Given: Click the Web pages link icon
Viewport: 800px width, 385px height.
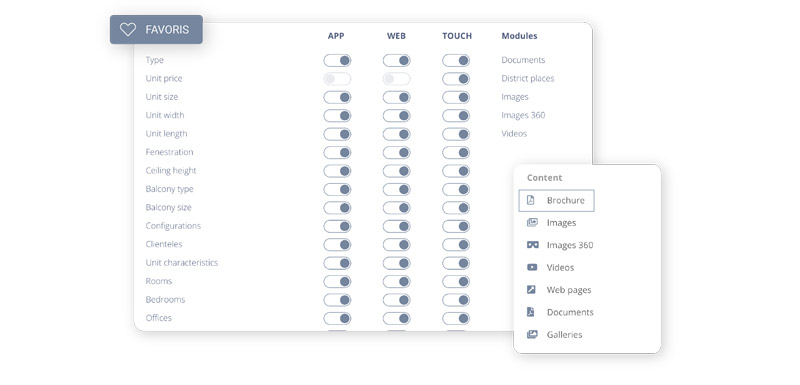Looking at the screenshot, I should (x=531, y=290).
